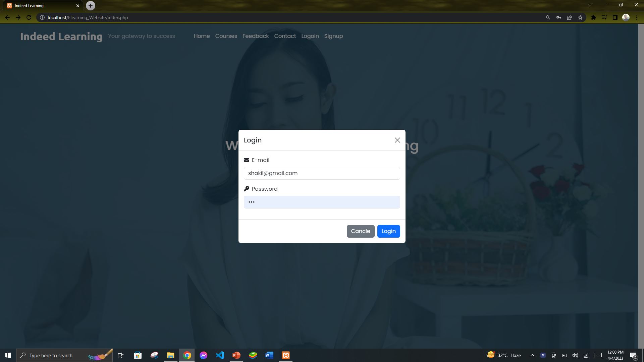The height and width of the screenshot is (362, 644).
Task: Open Messenger from the taskbar
Action: coord(204,355)
